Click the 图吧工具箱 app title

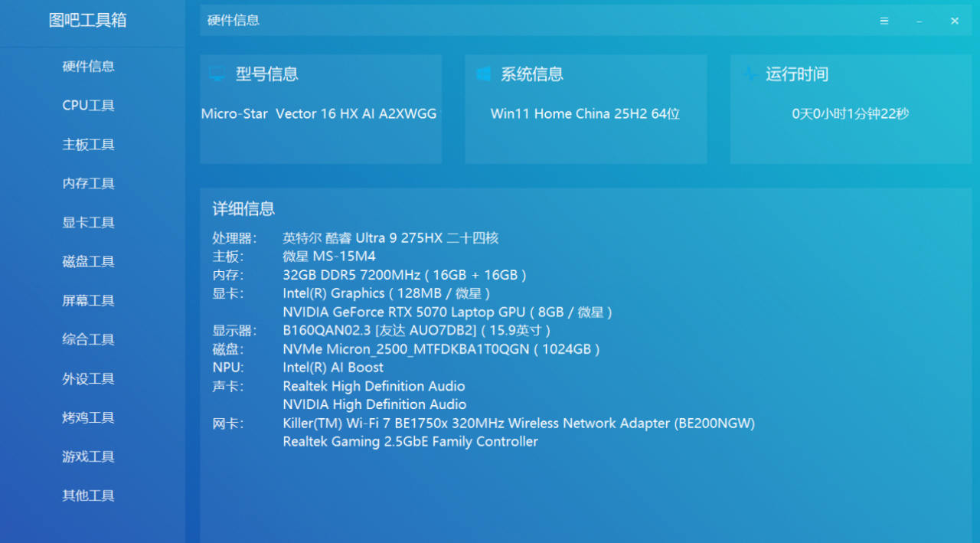(x=88, y=21)
